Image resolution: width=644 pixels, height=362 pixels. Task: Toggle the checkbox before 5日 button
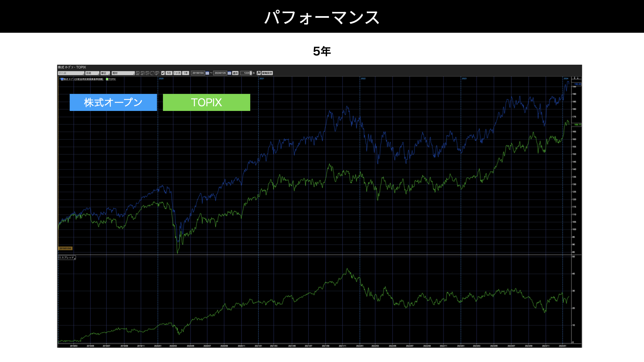pos(163,73)
